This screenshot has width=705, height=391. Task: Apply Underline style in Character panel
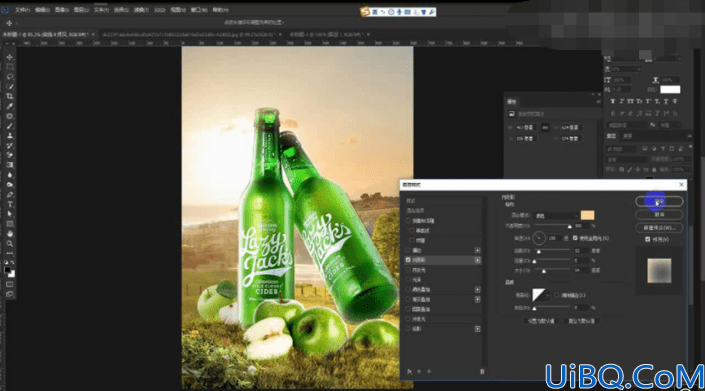click(666, 101)
